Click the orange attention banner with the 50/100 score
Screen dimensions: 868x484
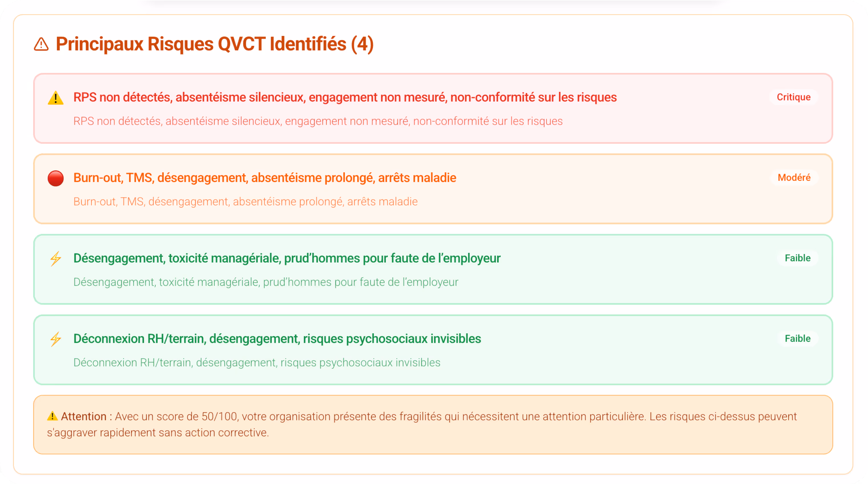[433, 424]
